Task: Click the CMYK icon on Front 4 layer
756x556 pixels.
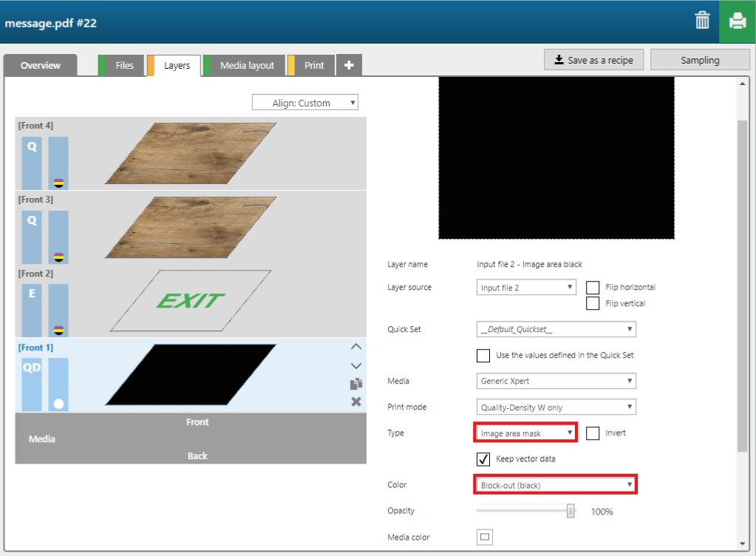Action: coord(58,183)
